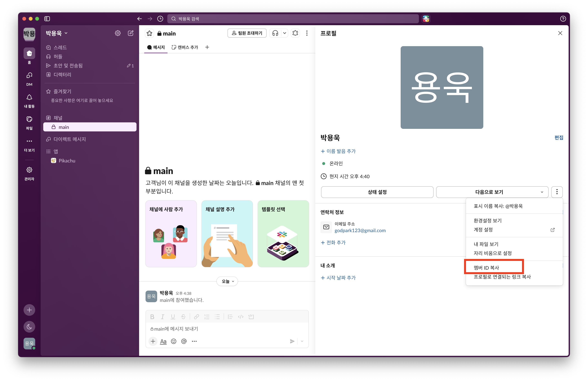Toggle code block formatting
Screen dimensions: 588x381
pyautogui.click(x=251, y=317)
